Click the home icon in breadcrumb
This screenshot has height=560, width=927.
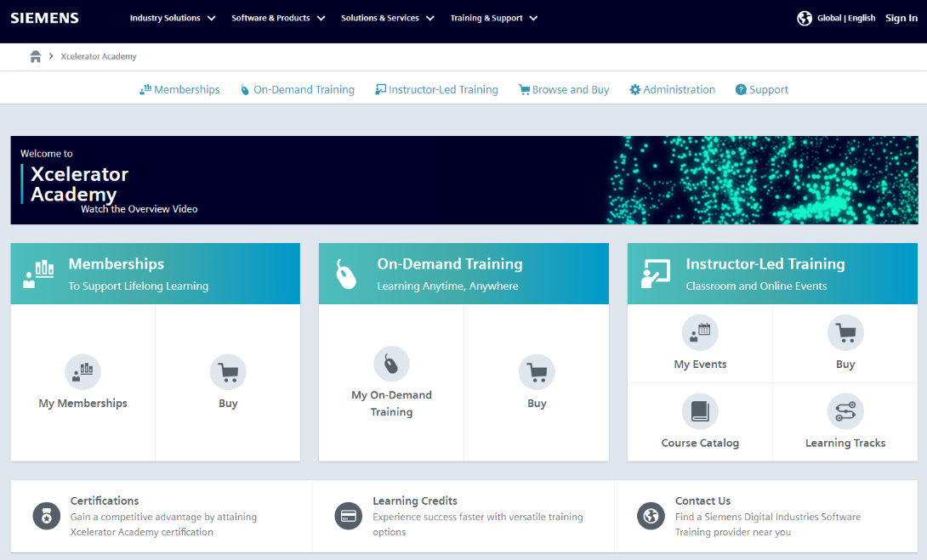tap(36, 57)
